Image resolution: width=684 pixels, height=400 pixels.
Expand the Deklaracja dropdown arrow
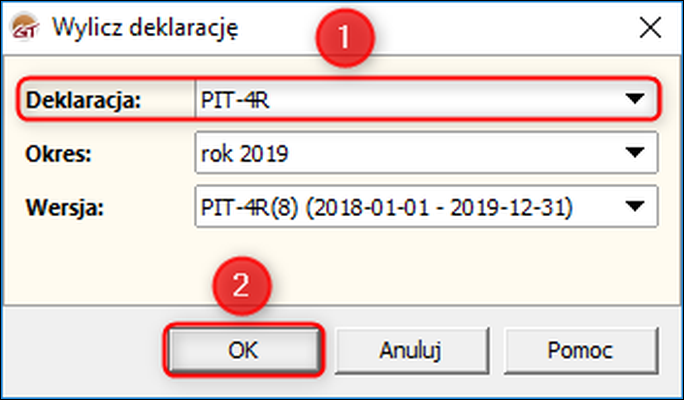pyautogui.click(x=635, y=99)
